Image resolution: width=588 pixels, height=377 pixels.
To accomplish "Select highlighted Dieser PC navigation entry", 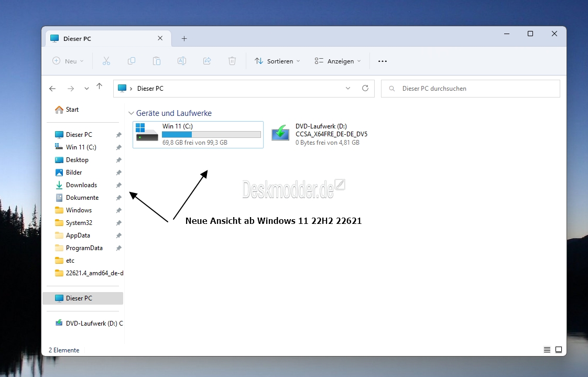I will pyautogui.click(x=83, y=298).
